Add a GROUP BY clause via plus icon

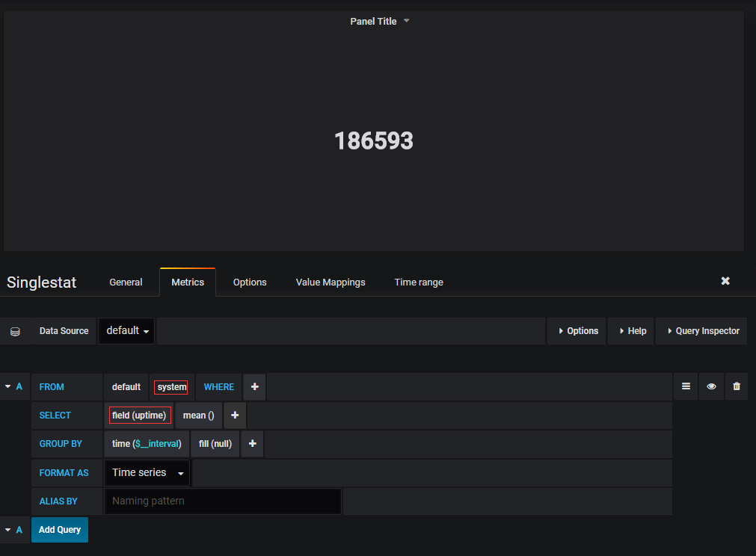252,443
